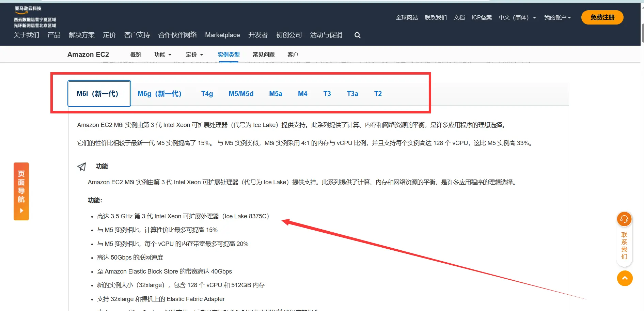Screen dimensions: 644x311
Task: Open the 中文 (简体) language dropdown
Action: [517, 17]
